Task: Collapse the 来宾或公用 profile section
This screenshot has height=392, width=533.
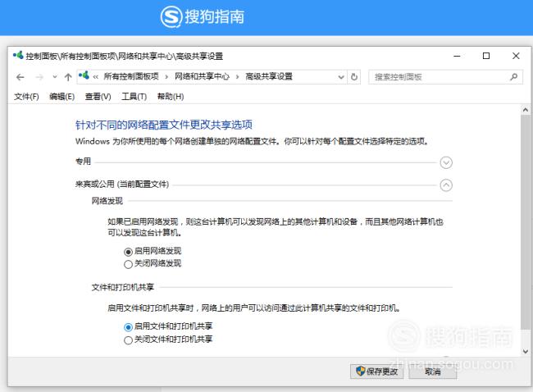Action: (x=446, y=185)
